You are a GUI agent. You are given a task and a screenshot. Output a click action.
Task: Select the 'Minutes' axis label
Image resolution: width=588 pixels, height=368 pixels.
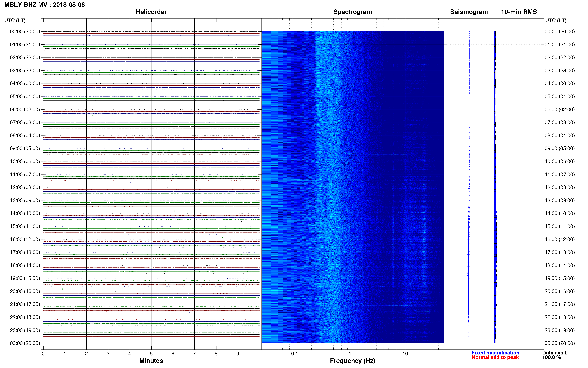(151, 361)
